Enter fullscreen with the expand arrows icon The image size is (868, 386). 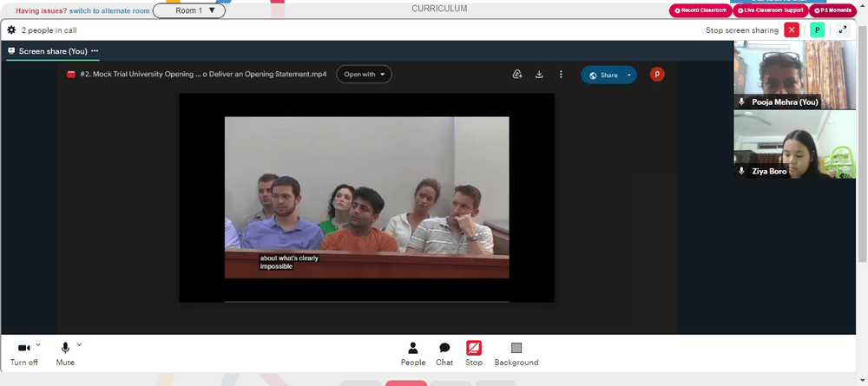click(x=843, y=29)
